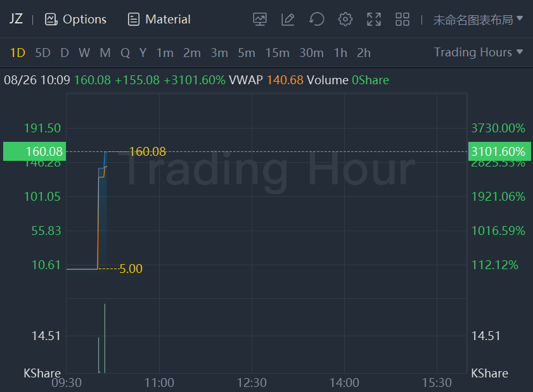
Task: Switch to the 5D timeframe
Action: [x=42, y=53]
